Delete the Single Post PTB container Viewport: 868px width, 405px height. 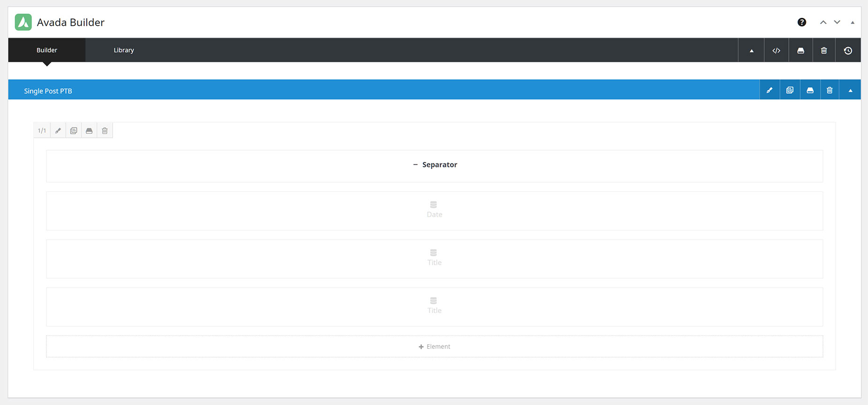(830, 90)
